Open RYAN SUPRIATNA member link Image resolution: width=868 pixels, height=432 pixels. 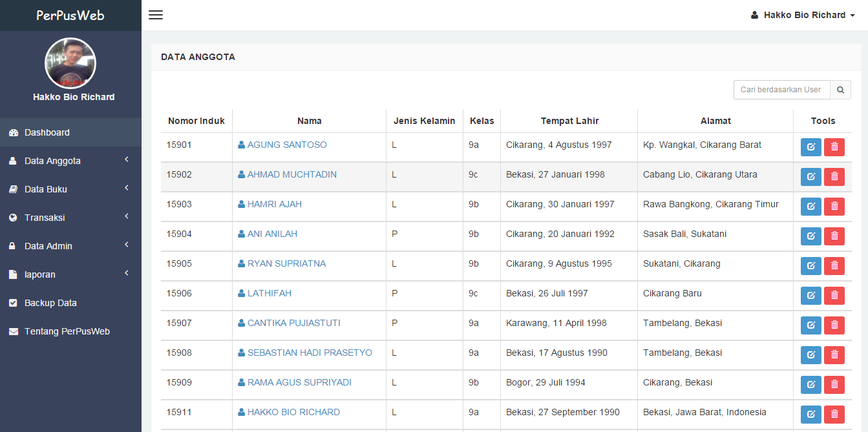pos(282,263)
